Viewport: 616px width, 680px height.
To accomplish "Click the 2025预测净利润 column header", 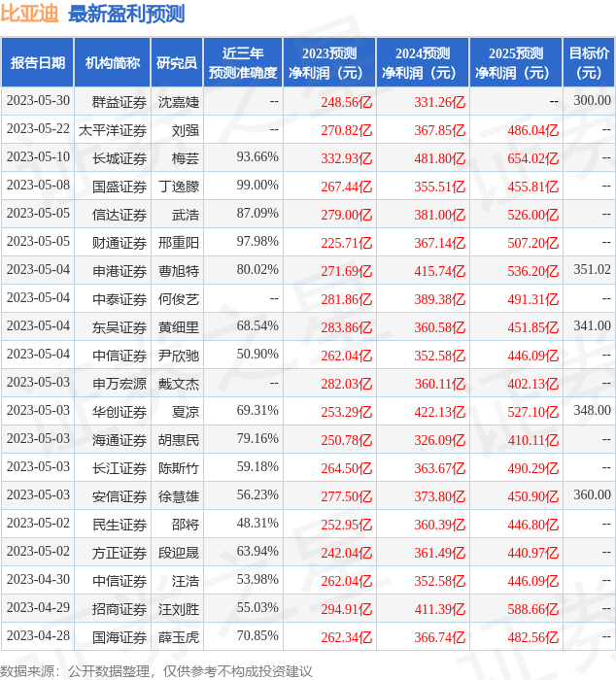I will coord(516,62).
